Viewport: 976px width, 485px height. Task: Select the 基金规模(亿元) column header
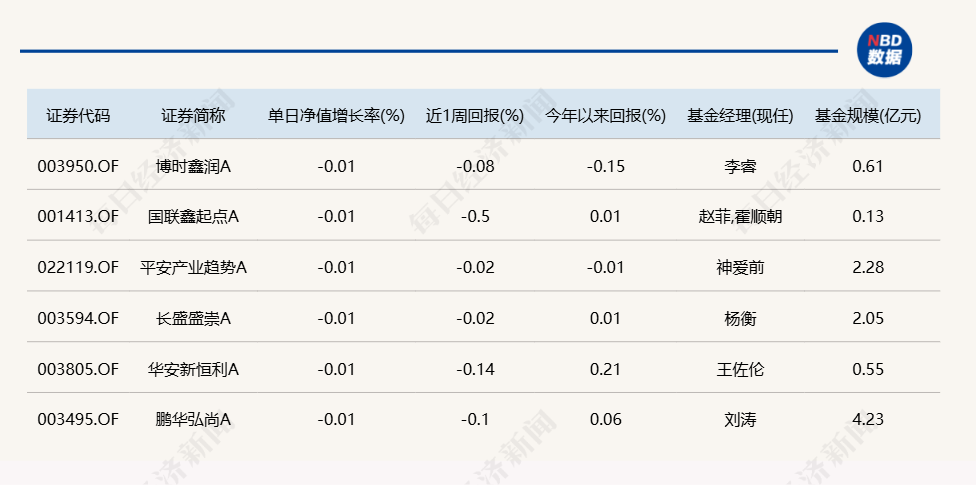(x=868, y=116)
